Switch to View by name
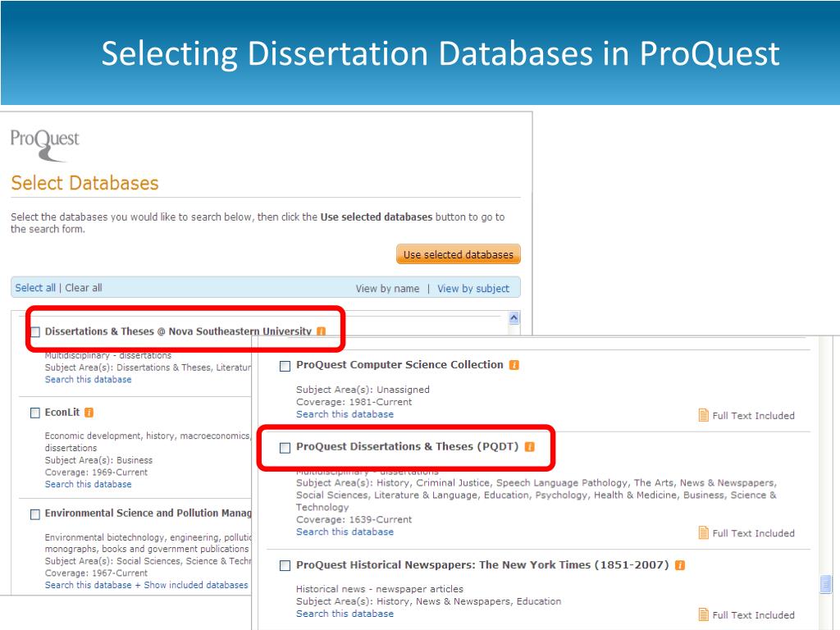 tap(387, 289)
